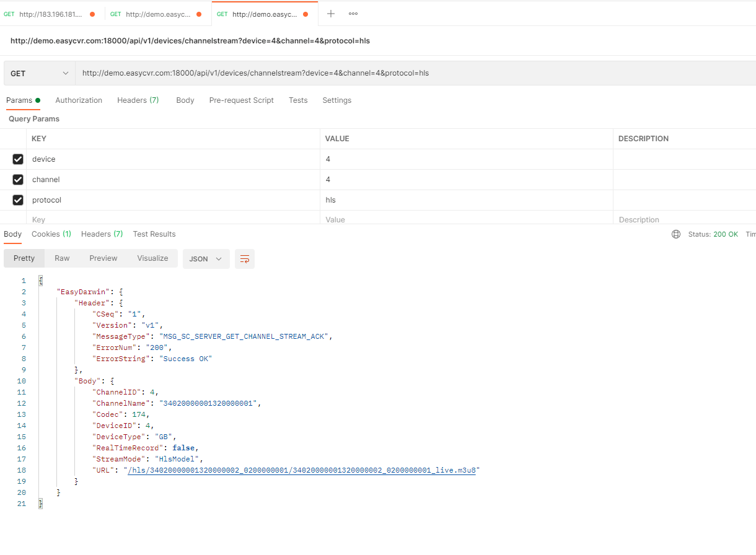756x555 pixels.
Task: Open the JSON format dropdown
Action: click(x=206, y=259)
